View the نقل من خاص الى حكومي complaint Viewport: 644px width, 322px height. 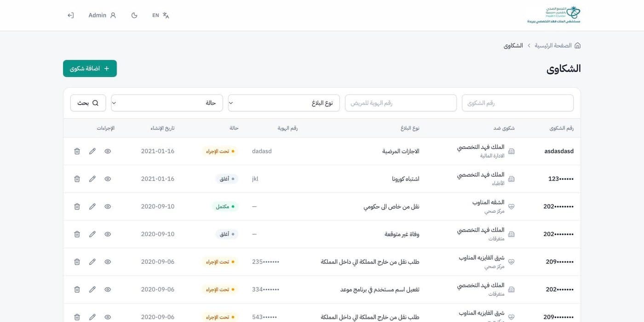click(x=108, y=207)
